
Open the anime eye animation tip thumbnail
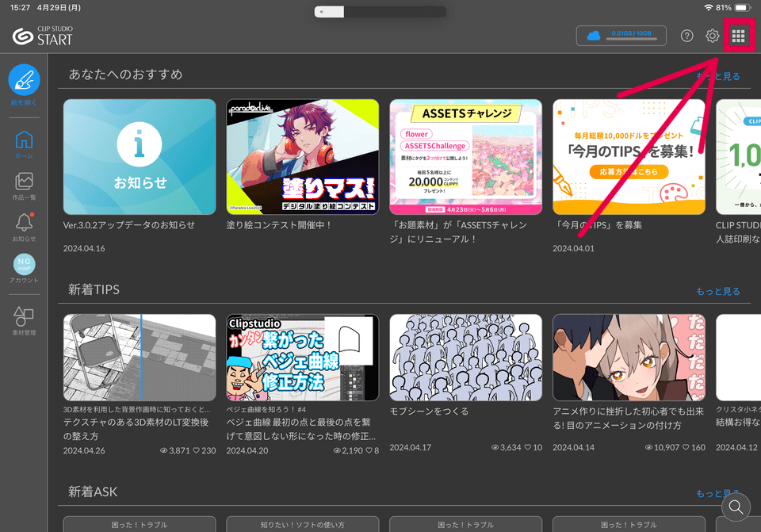(629, 358)
